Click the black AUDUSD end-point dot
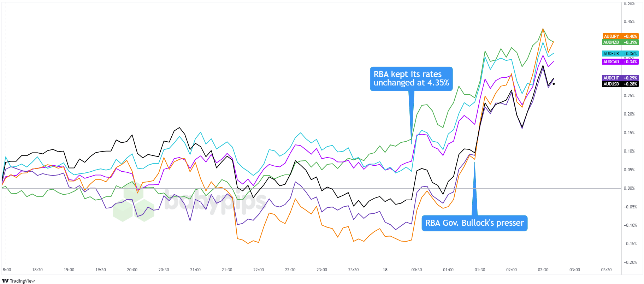 tap(554, 84)
